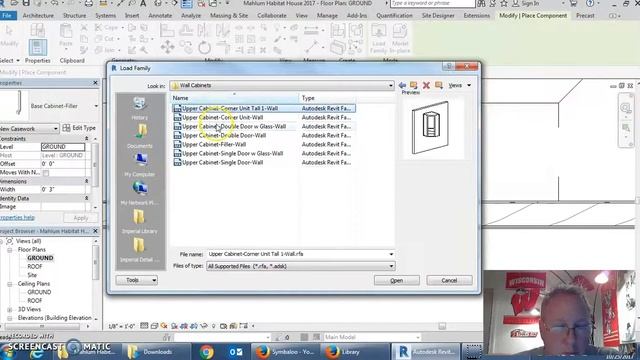
Task: Expand the File name dropdown
Action: point(391,254)
